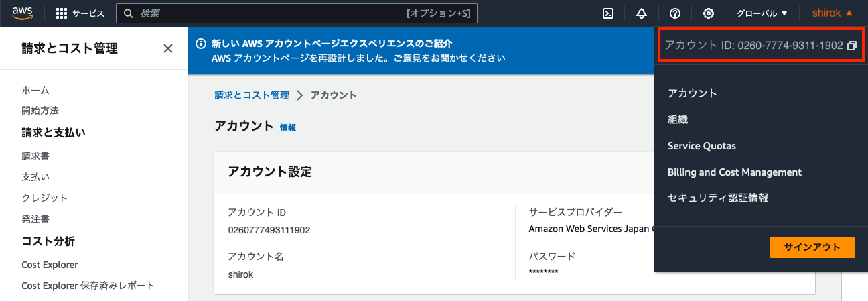Choose Billing and Cost Management menu item
Screen dimensions: 868x301
(x=734, y=172)
